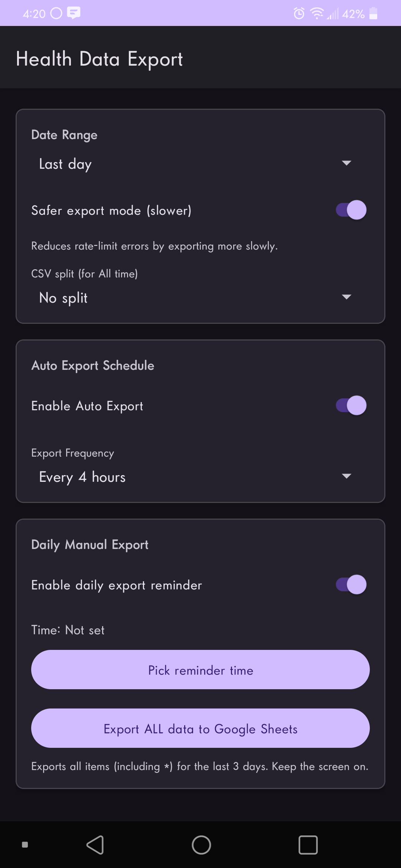The width and height of the screenshot is (401, 868).
Task: Tap the small dot in navigation bar
Action: click(25, 845)
